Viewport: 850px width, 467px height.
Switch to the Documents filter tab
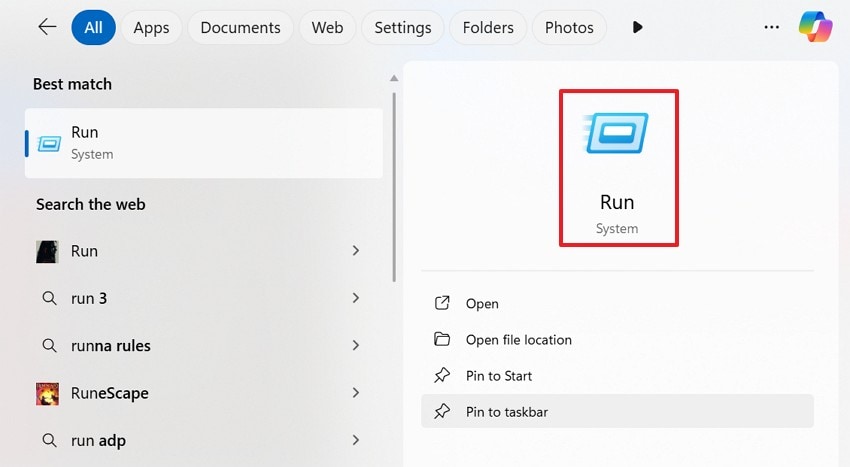coord(241,27)
